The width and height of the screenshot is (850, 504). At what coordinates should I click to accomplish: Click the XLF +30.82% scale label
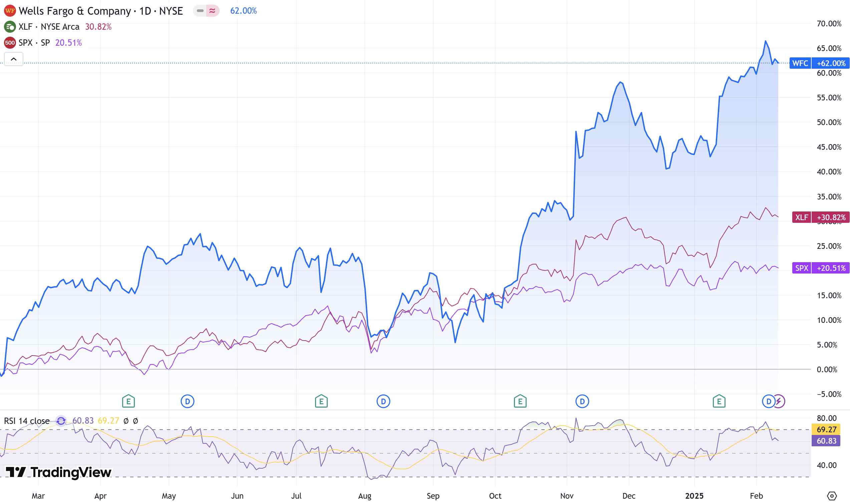(x=820, y=217)
